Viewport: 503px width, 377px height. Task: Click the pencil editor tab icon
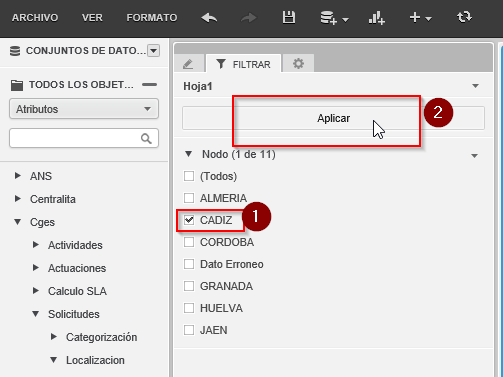point(188,64)
